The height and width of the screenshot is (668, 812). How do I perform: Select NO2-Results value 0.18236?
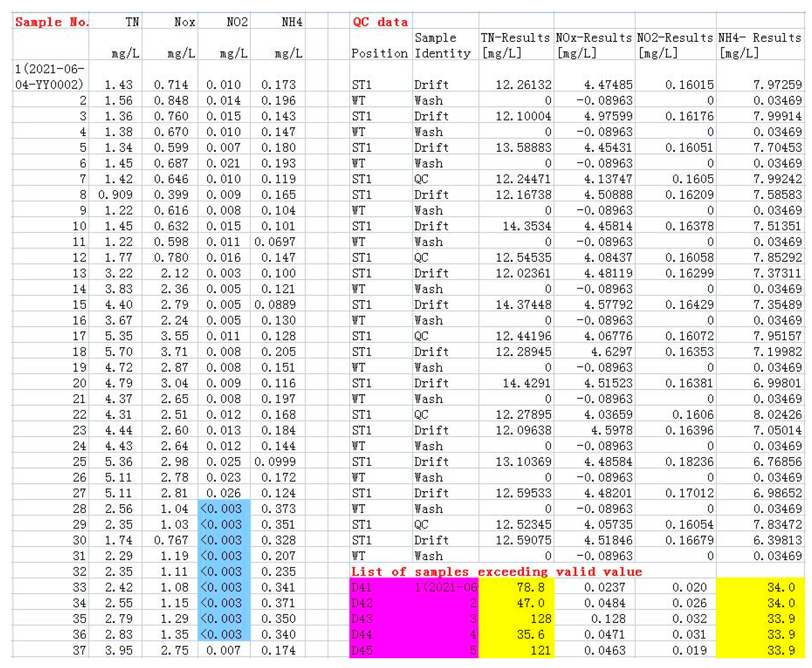point(689,462)
